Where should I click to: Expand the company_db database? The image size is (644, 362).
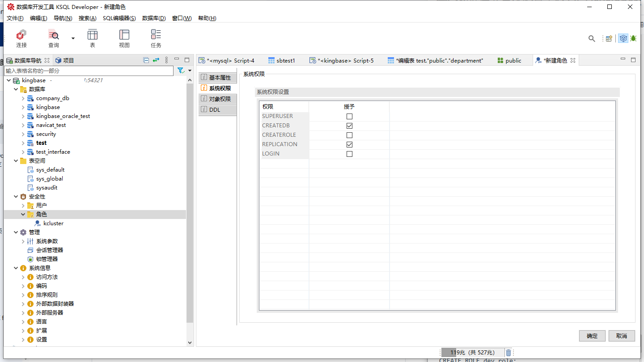click(23, 98)
